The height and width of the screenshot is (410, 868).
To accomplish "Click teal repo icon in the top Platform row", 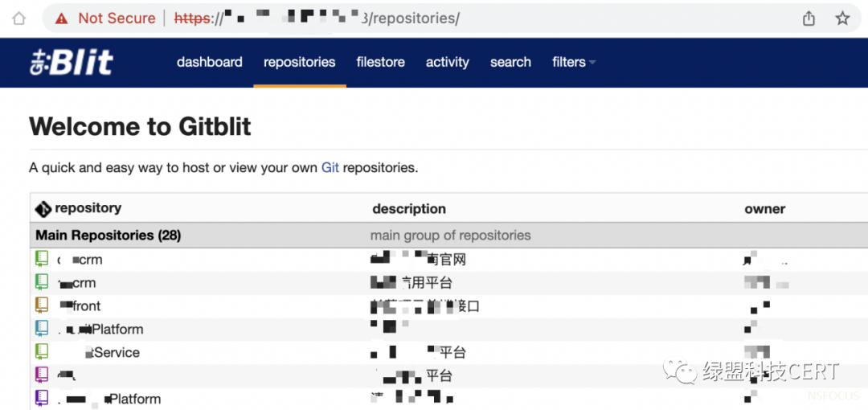I will pyautogui.click(x=42, y=329).
